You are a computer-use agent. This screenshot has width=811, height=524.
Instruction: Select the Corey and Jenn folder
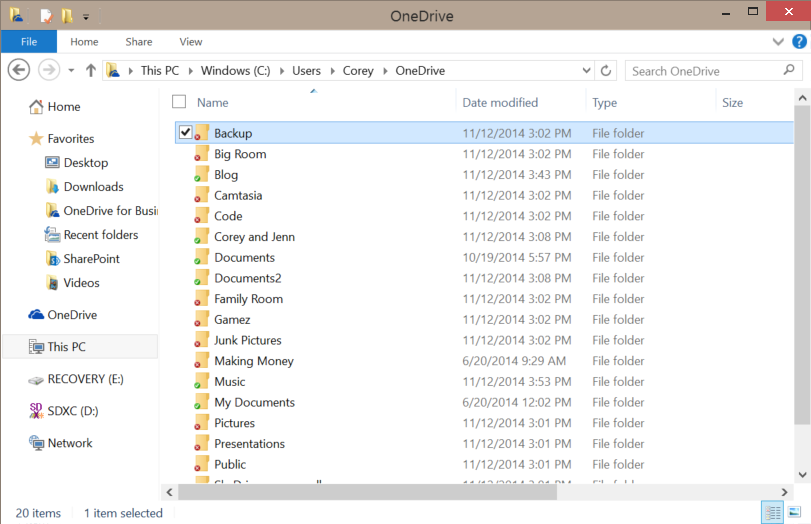tap(254, 236)
